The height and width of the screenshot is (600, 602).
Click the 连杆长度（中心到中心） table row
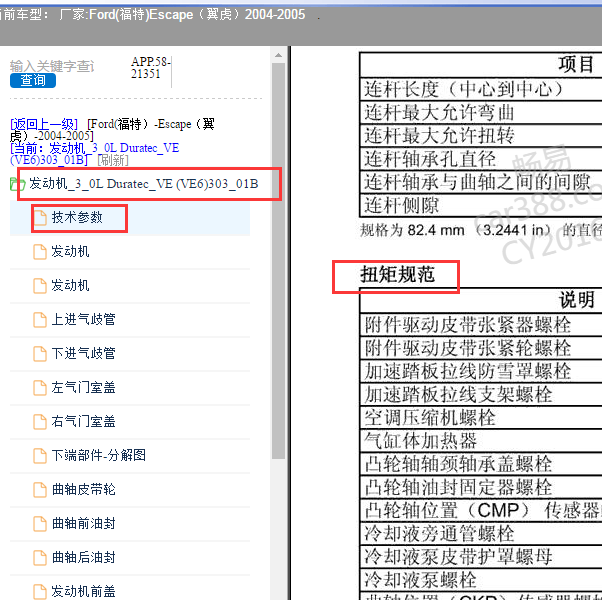coord(481,89)
